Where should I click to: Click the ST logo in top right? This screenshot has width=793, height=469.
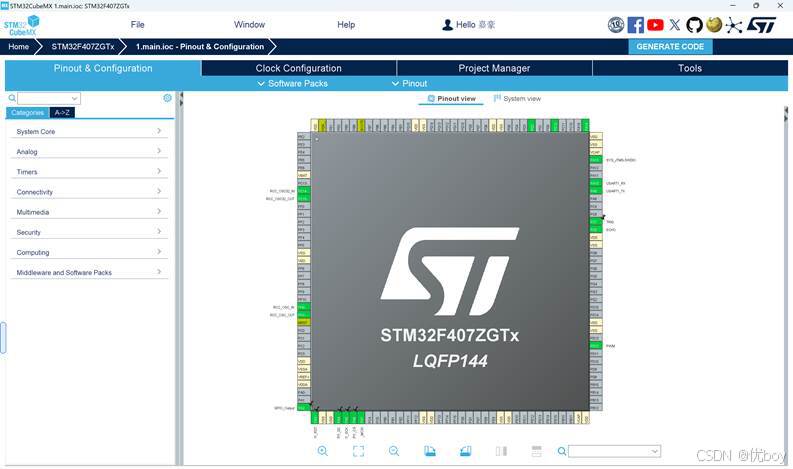762,25
